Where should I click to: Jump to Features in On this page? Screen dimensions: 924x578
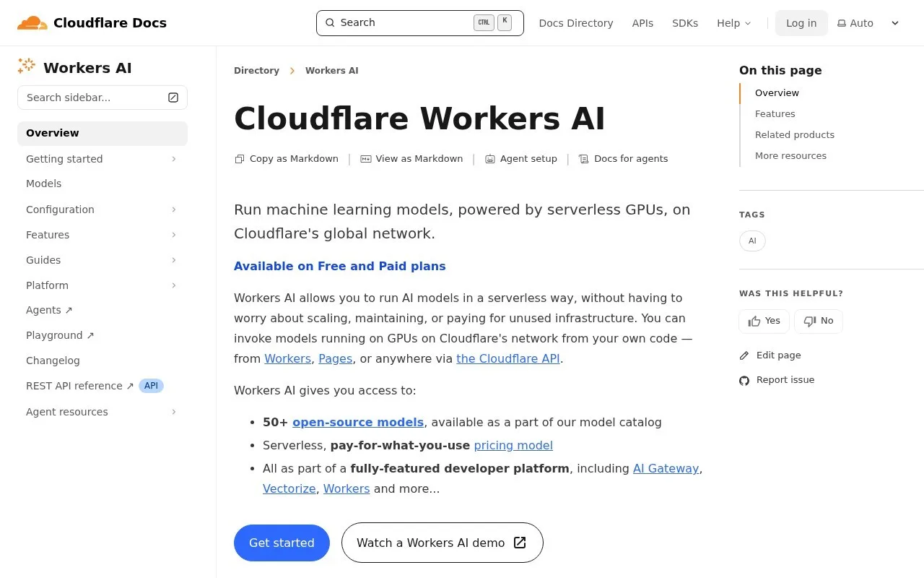pos(775,114)
